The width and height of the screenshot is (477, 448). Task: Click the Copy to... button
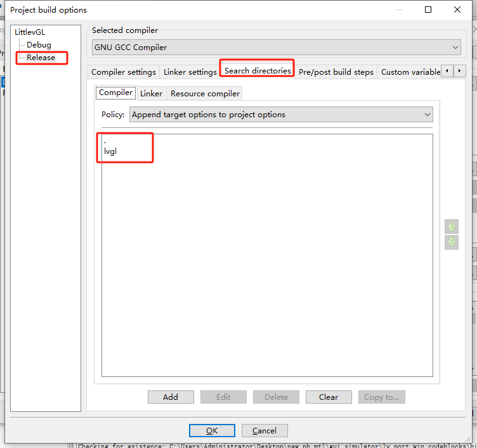coord(381,397)
